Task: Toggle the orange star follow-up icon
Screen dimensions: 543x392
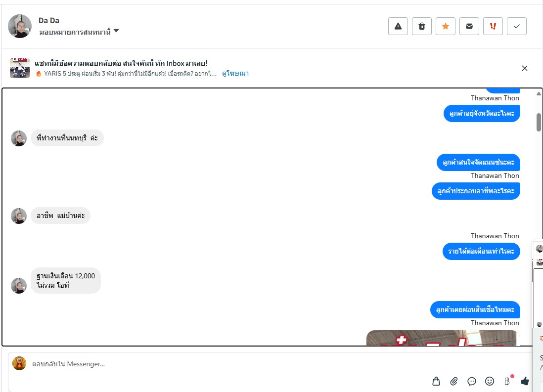Action: [446, 26]
